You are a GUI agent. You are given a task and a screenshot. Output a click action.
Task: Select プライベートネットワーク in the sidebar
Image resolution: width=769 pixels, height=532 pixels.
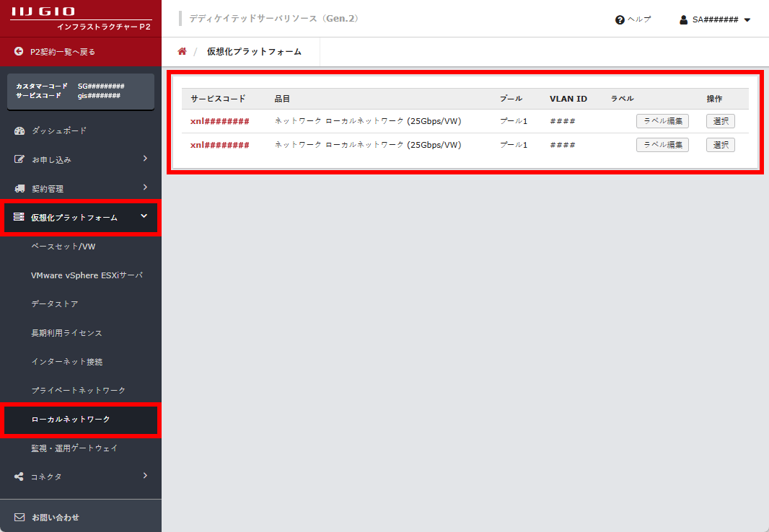tap(79, 390)
